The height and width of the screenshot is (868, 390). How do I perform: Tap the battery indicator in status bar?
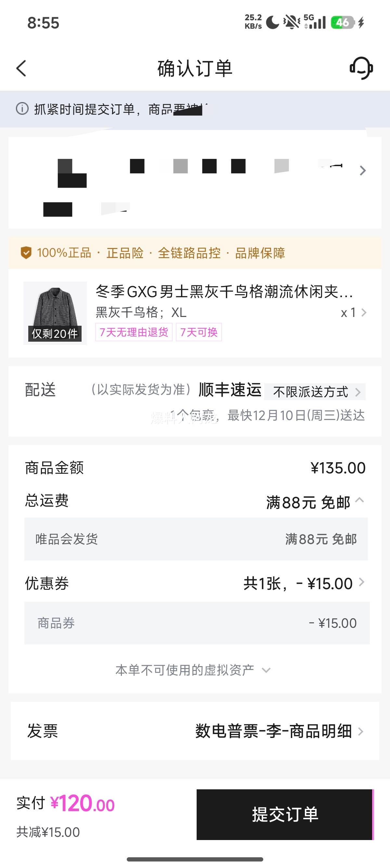coord(343,22)
